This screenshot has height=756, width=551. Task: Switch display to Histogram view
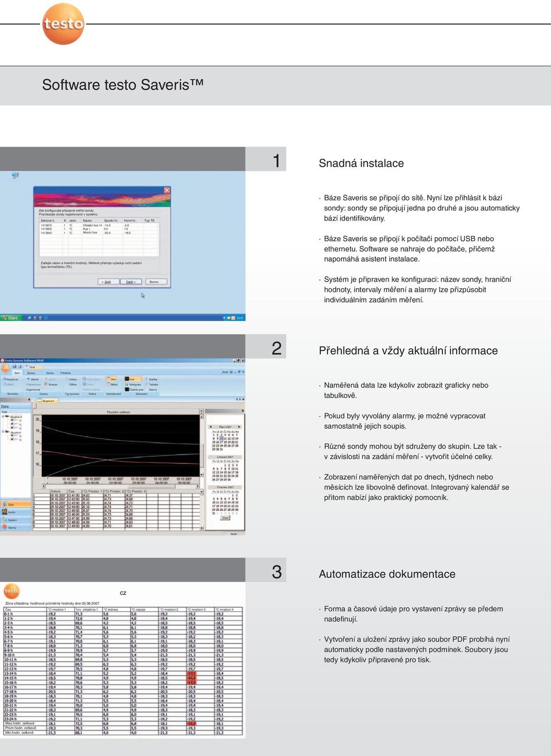tap(133, 385)
